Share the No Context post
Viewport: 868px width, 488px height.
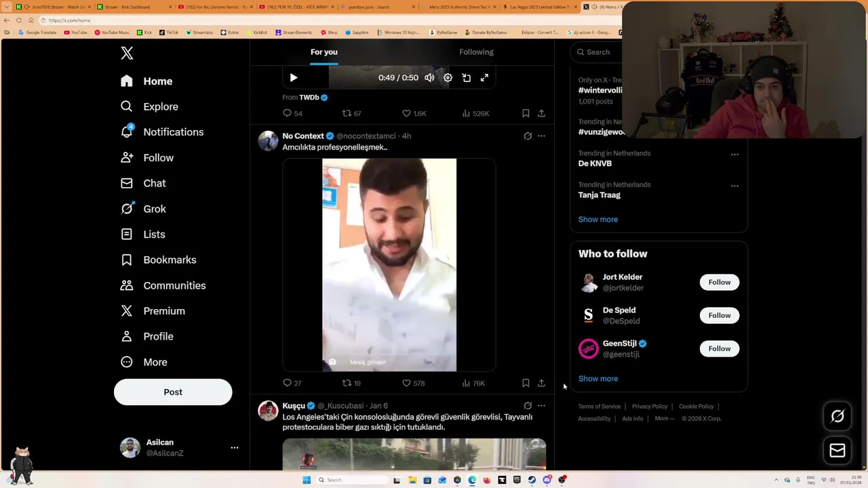(x=541, y=383)
